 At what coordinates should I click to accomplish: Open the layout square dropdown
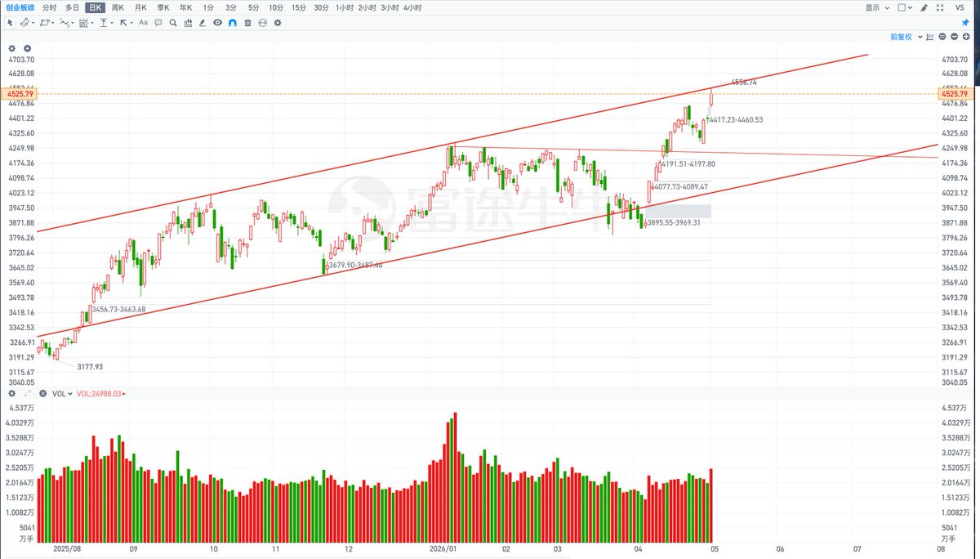[x=905, y=7]
